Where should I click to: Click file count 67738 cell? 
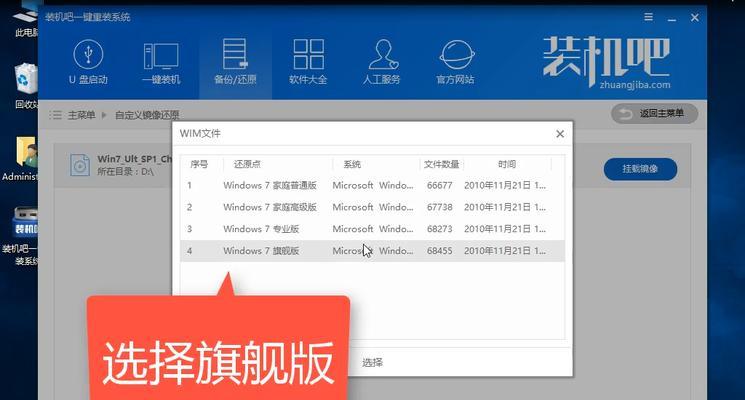(x=439, y=207)
